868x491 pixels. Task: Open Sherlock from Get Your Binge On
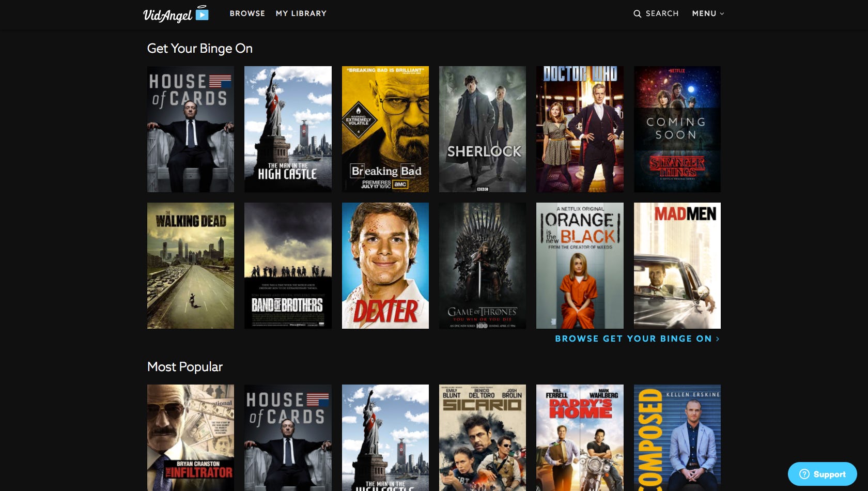coord(482,129)
